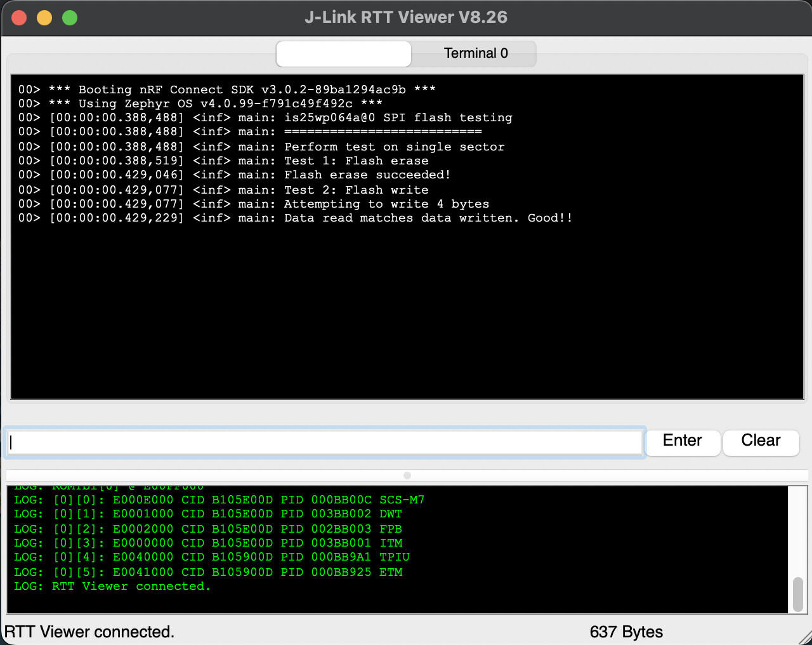Switch to the Terminal 0 tab
This screenshot has height=645, width=812.
(x=475, y=53)
